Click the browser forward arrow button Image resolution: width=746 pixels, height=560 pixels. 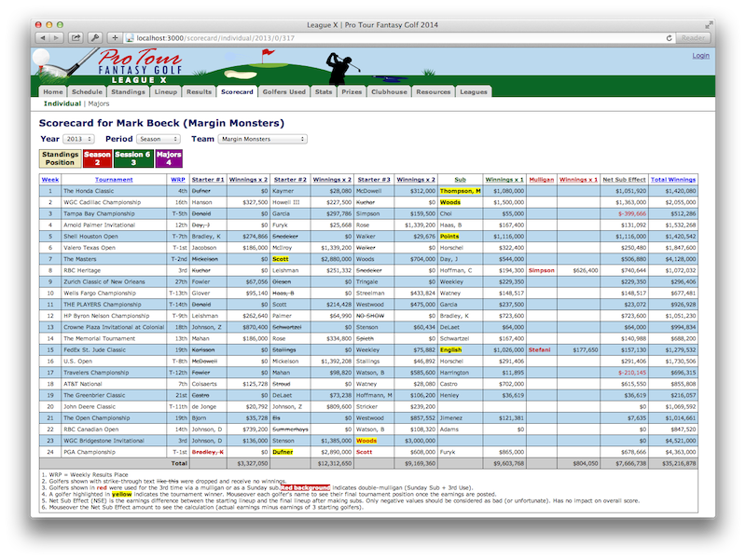pos(58,38)
